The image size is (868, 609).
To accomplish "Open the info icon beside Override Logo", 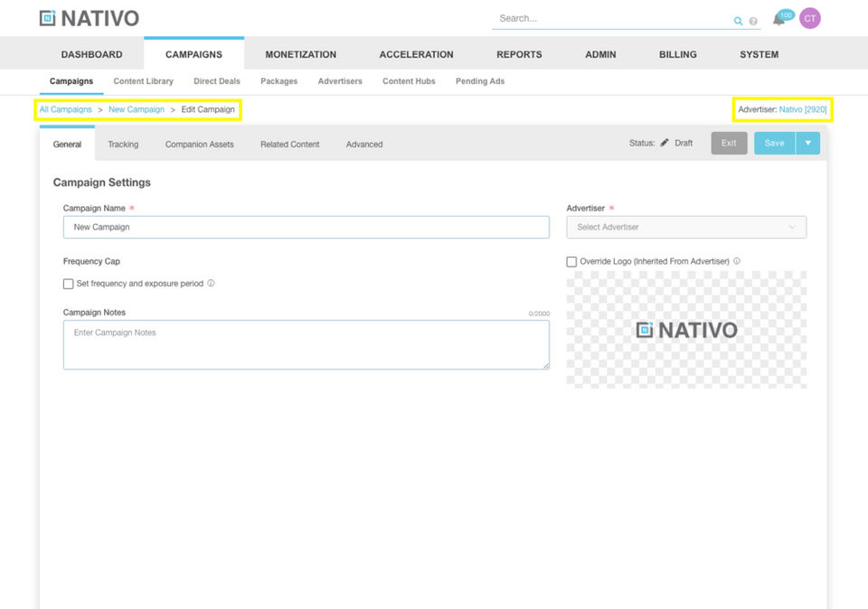I will 737,261.
